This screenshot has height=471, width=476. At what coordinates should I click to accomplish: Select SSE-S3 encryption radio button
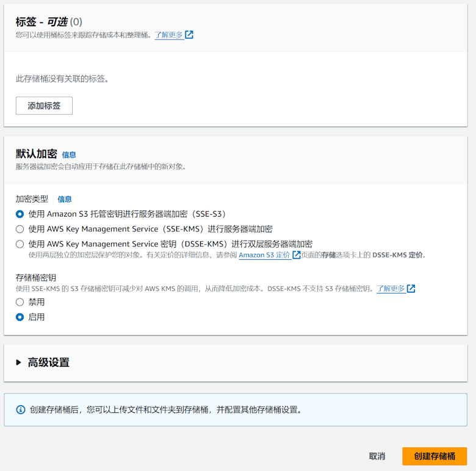pyautogui.click(x=20, y=214)
